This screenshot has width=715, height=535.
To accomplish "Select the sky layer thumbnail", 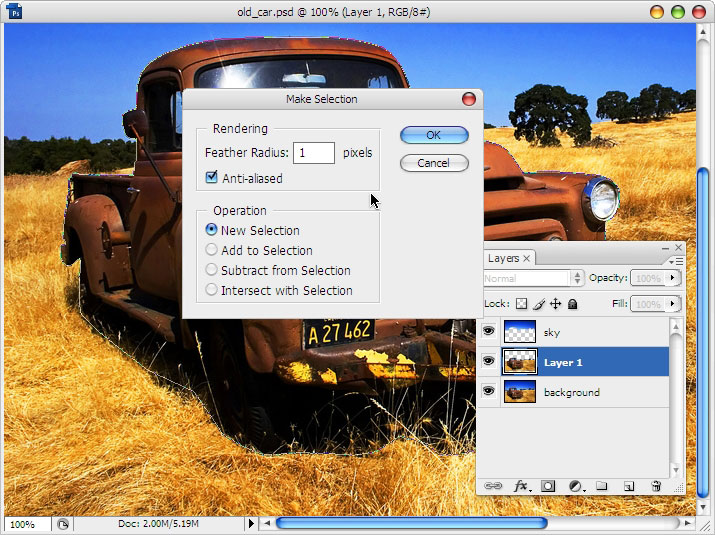I will coord(520,332).
